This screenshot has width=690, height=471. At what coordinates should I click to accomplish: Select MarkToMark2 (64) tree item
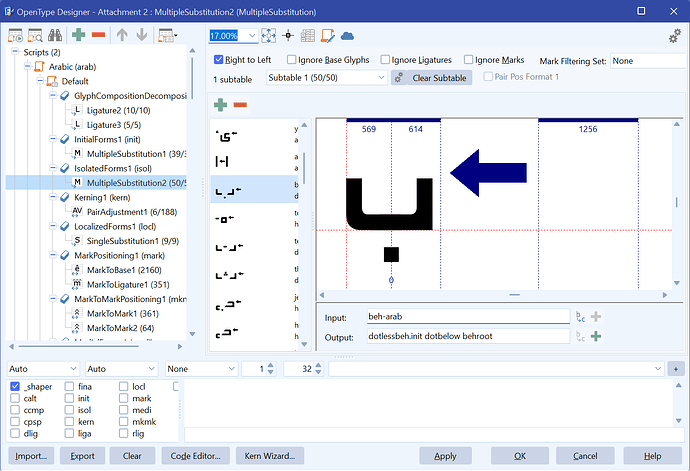click(x=120, y=328)
